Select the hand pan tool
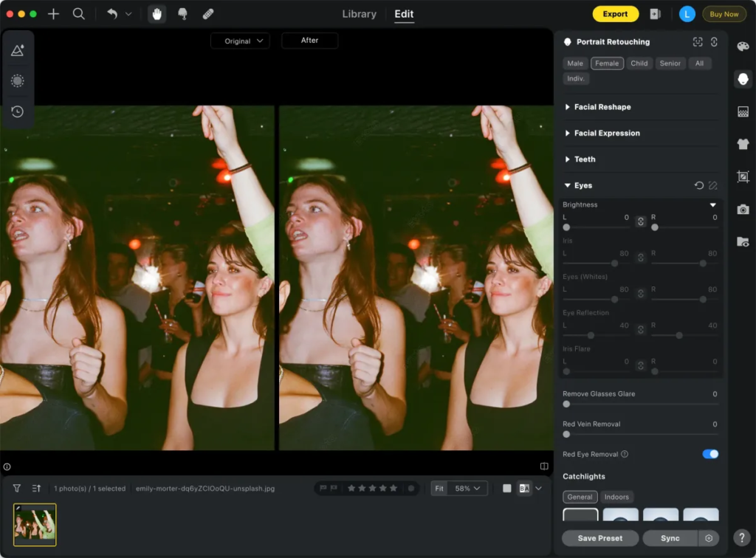756x558 pixels. coord(157,14)
